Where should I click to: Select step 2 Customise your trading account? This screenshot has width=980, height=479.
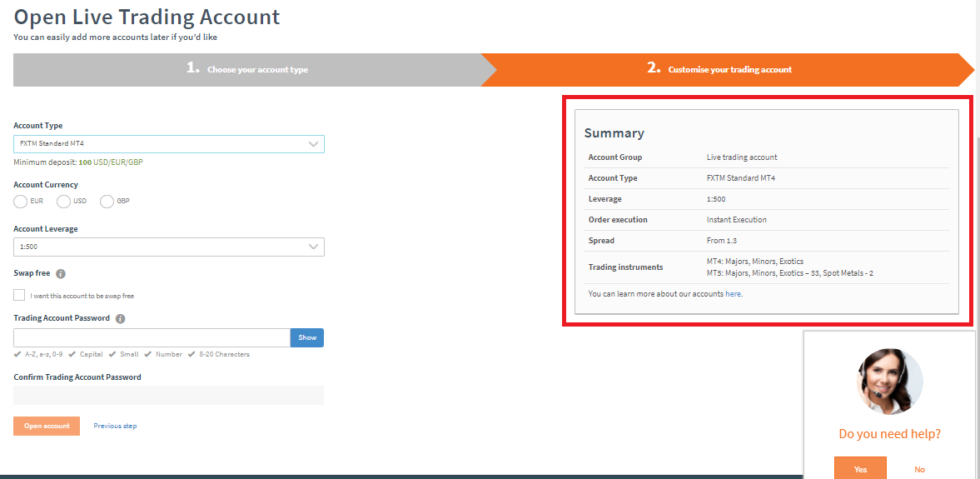tap(727, 69)
